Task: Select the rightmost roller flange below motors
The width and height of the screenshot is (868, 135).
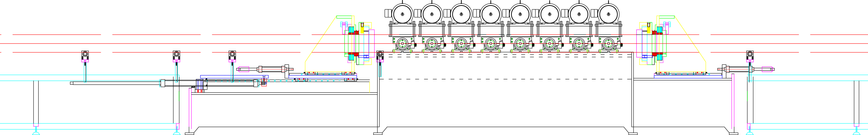Action: (609, 44)
